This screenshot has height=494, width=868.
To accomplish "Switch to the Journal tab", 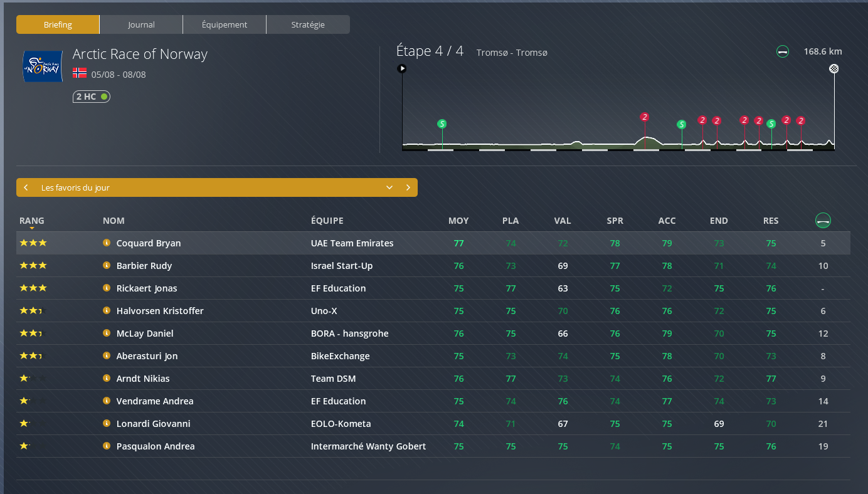I will coord(141,24).
